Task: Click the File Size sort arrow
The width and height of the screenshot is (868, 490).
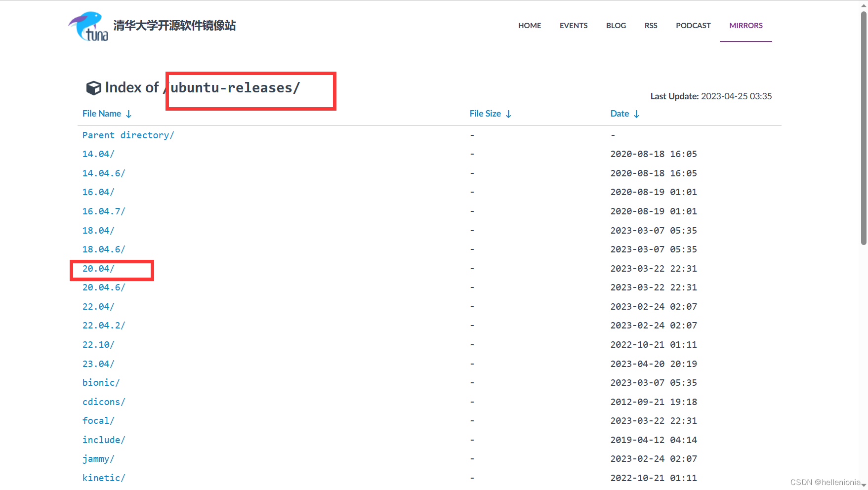Action: pyautogui.click(x=508, y=114)
